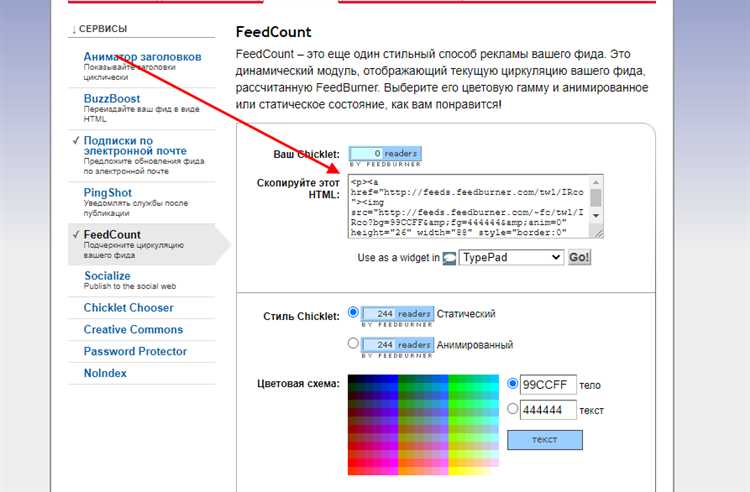The image size is (750, 492).
Task: Pick a color from the color palette grid
Action: (x=423, y=425)
